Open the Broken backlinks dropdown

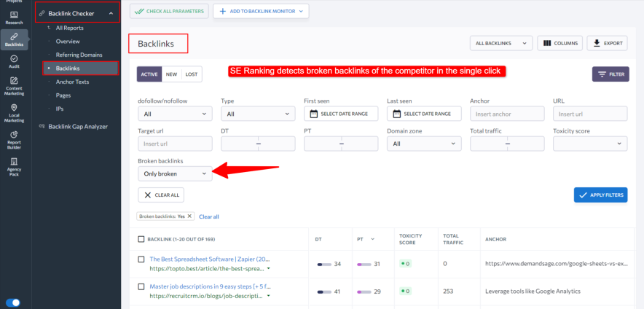tap(175, 173)
